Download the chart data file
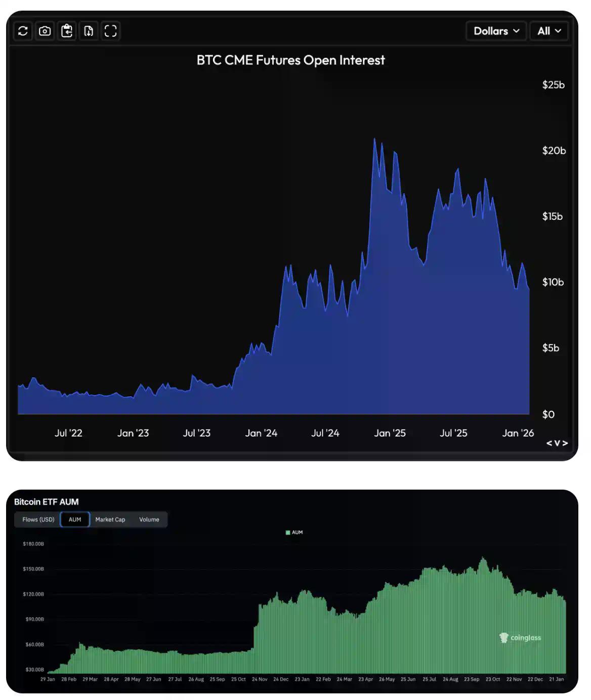 (x=89, y=31)
